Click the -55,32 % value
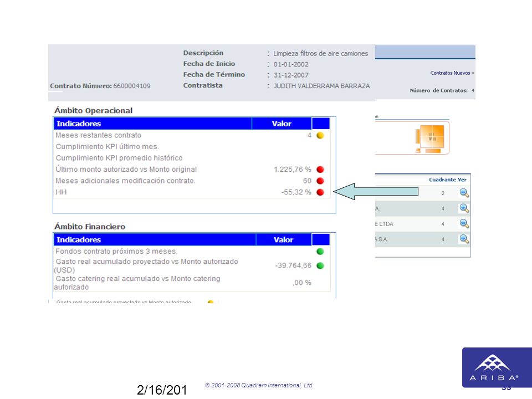Screen dimensions: 532x399 coord(296,192)
